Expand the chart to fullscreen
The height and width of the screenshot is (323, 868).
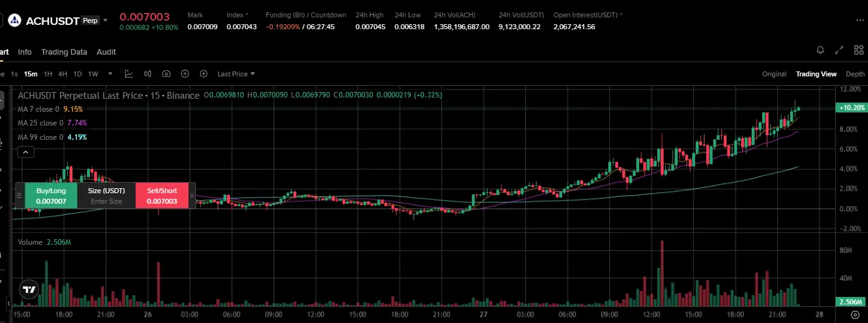[839, 50]
